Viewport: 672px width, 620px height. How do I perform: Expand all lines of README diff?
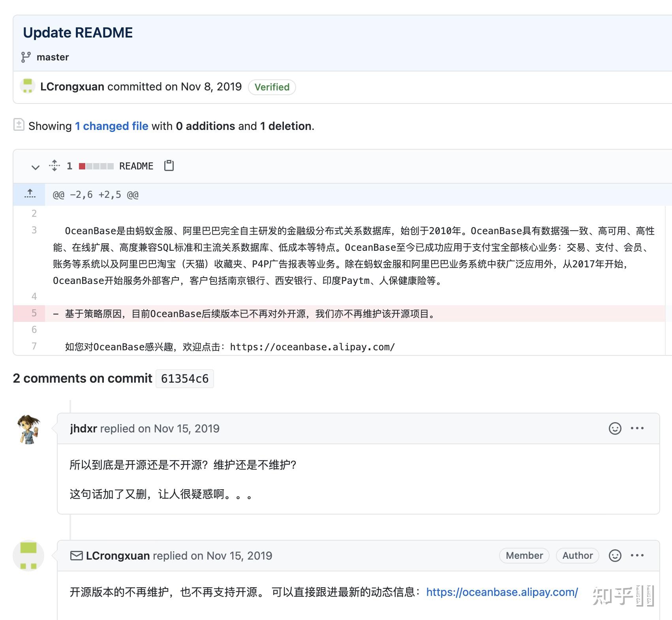coord(54,165)
